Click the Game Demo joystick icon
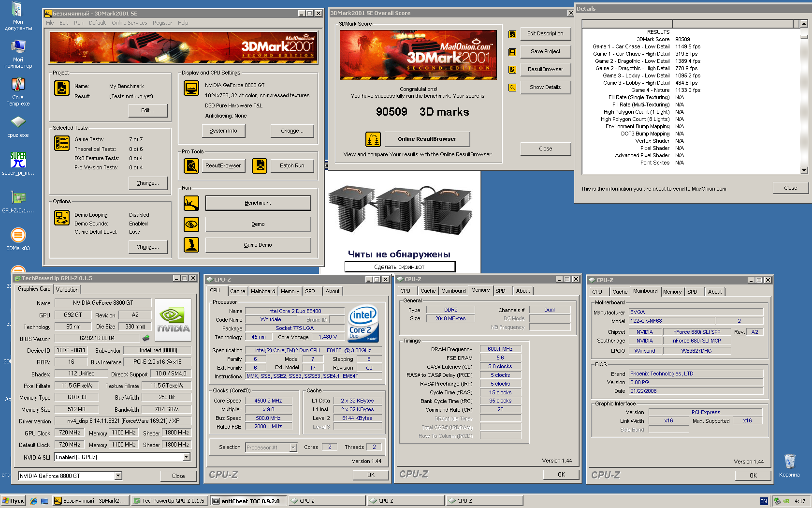 [191, 245]
